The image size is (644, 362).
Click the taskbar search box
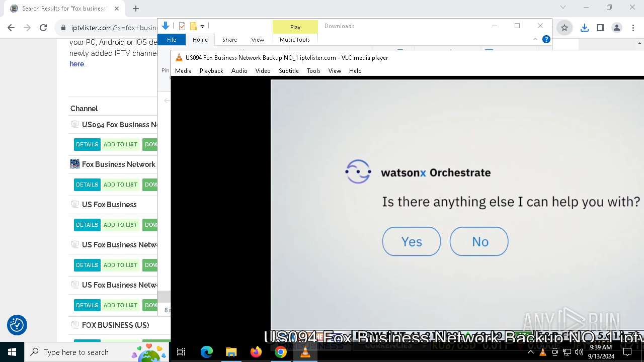click(x=98, y=352)
